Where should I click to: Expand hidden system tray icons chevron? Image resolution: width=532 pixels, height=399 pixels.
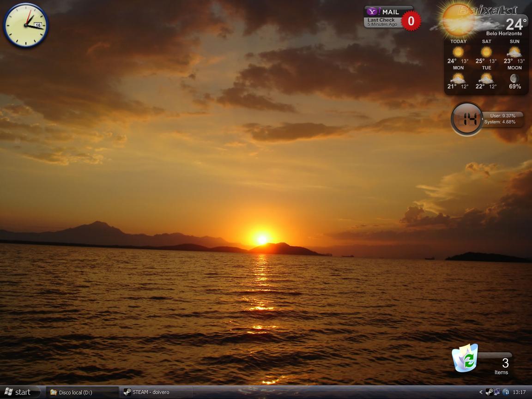[481, 392]
